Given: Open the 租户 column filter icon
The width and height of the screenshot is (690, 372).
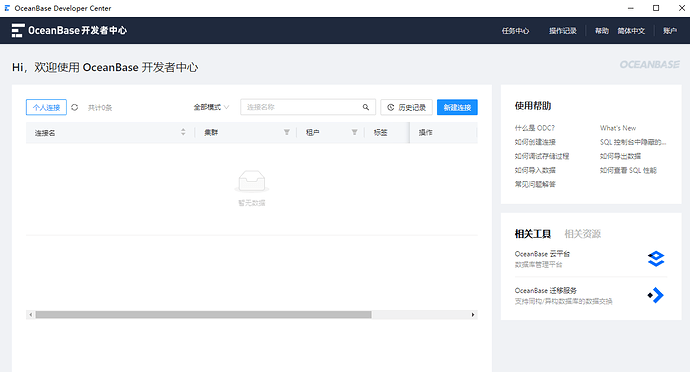Looking at the screenshot, I should pyautogui.click(x=354, y=132).
